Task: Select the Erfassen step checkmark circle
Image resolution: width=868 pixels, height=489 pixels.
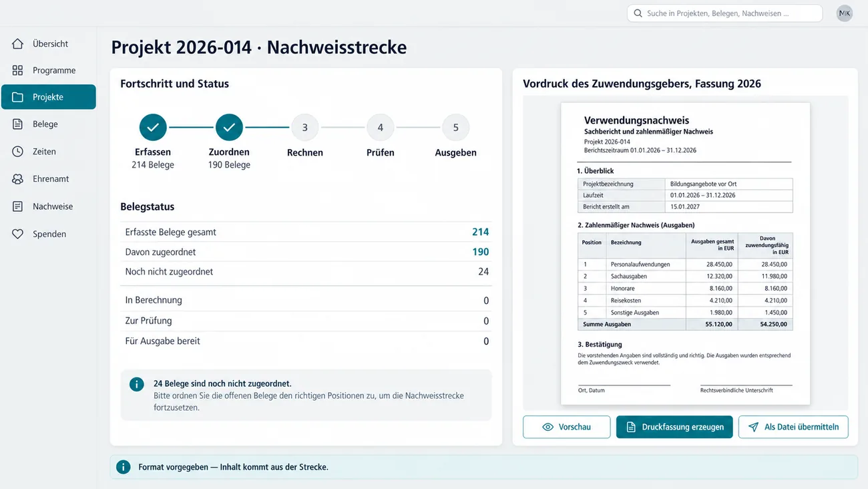Action: 153,127
